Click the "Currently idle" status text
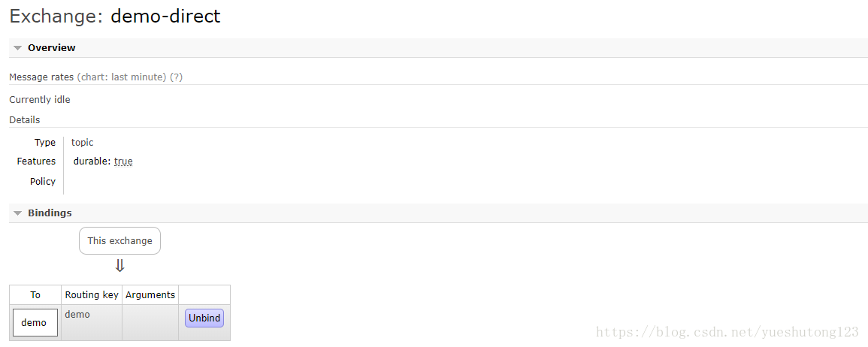Image resolution: width=868 pixels, height=347 pixels. tap(40, 99)
